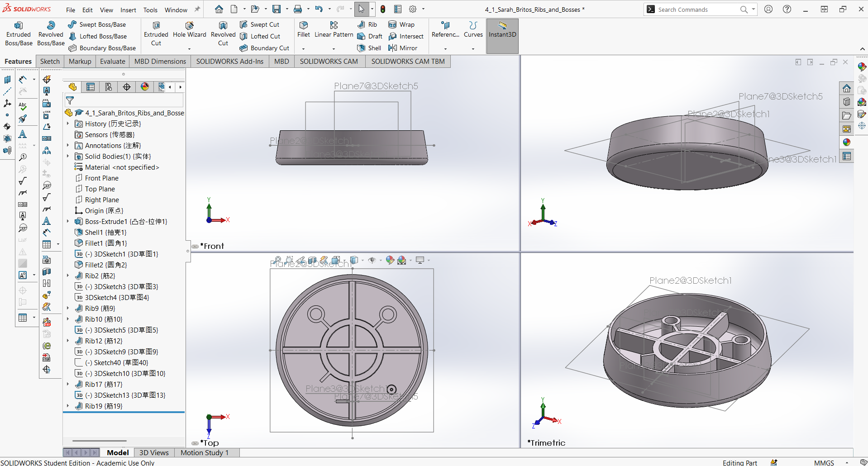
Task: Start the Linear Pattern tool
Action: point(334,30)
